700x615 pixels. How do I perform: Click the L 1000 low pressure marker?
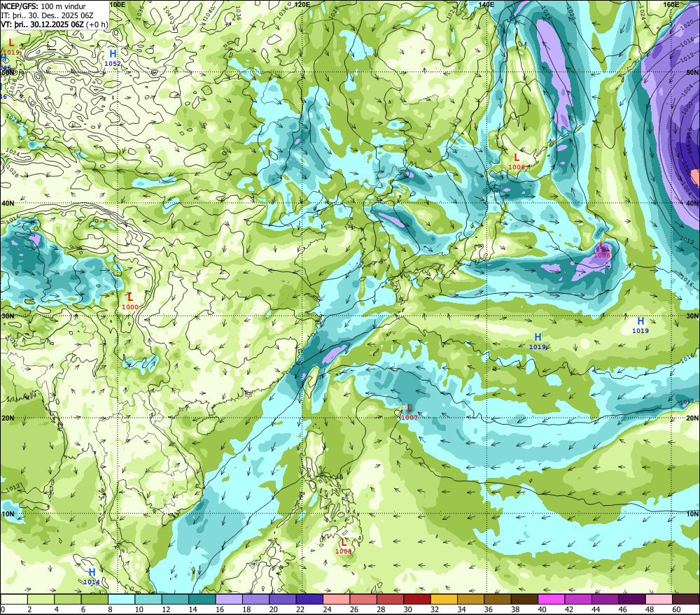pos(130,302)
